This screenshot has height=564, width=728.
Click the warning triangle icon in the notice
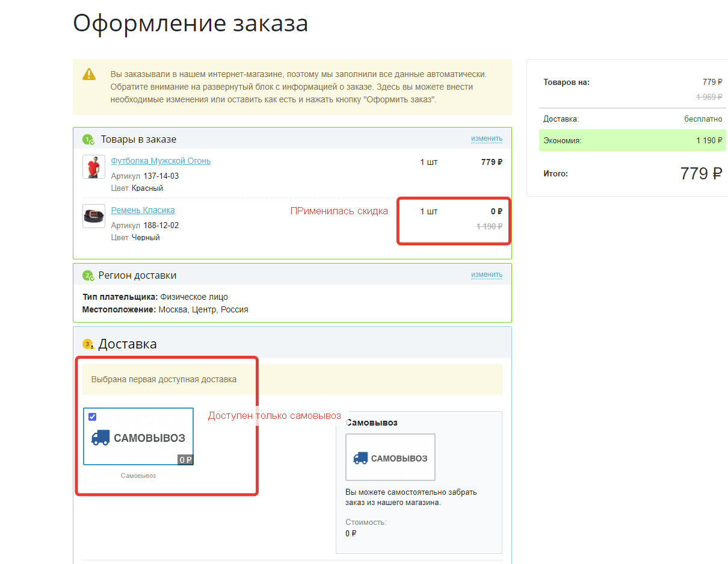click(89, 74)
